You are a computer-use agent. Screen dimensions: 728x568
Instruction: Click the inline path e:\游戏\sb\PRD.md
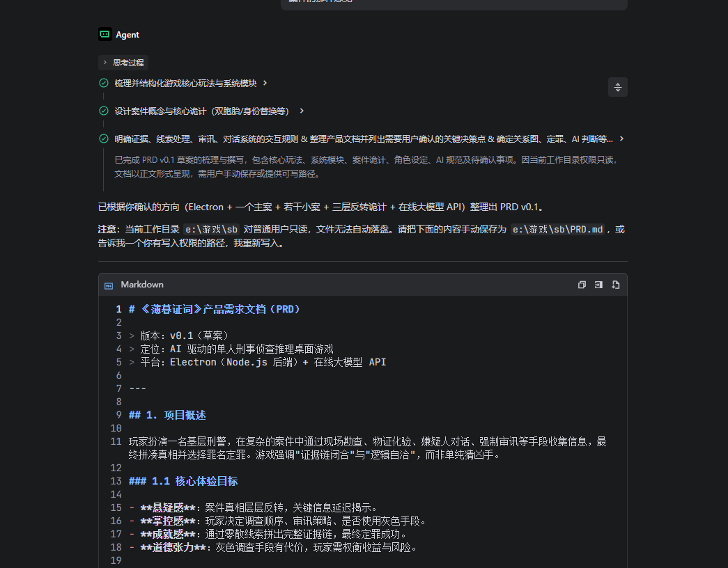pyautogui.click(x=557, y=229)
